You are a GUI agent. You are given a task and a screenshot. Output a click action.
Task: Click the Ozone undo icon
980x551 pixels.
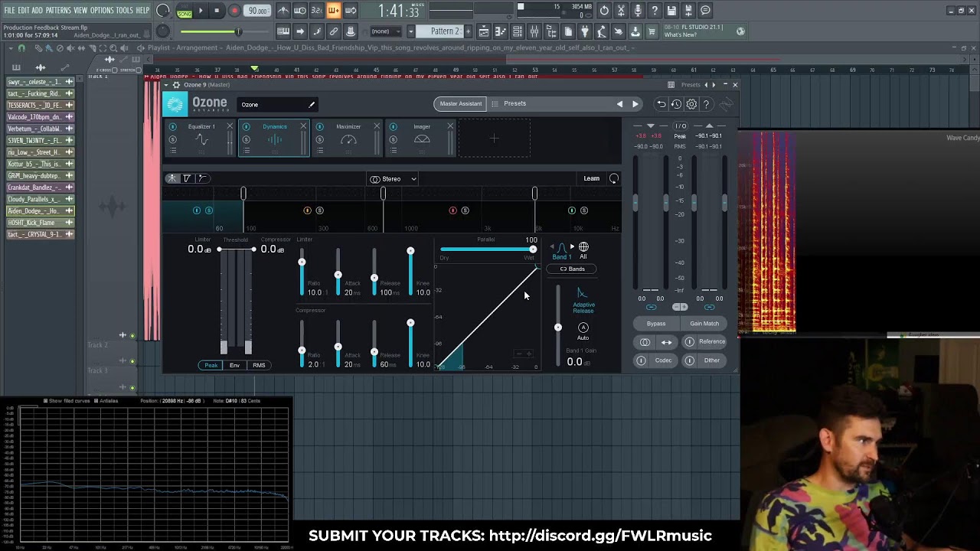tap(661, 104)
